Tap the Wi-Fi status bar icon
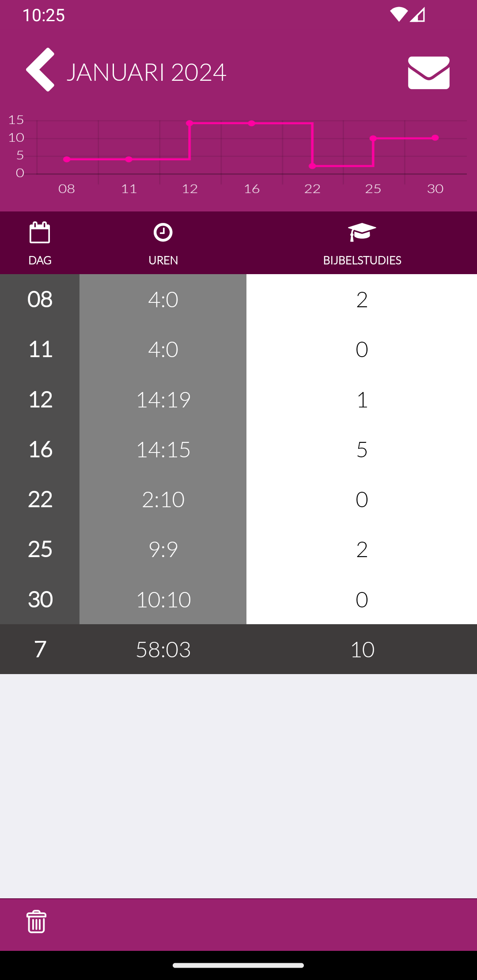The height and width of the screenshot is (980, 477). tap(398, 15)
